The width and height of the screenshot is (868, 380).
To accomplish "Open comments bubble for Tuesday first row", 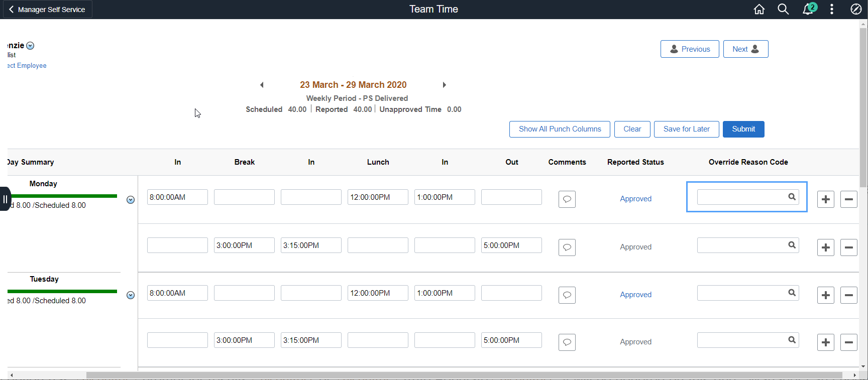I will [x=567, y=295].
